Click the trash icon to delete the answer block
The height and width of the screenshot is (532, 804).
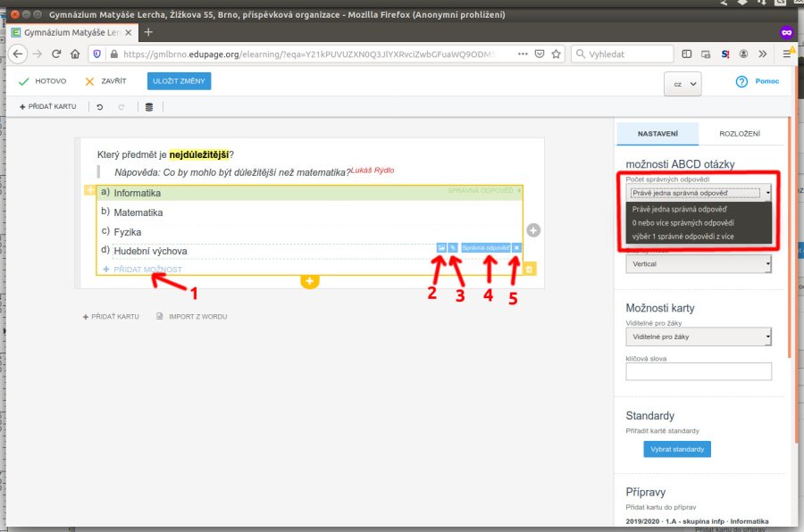(529, 269)
